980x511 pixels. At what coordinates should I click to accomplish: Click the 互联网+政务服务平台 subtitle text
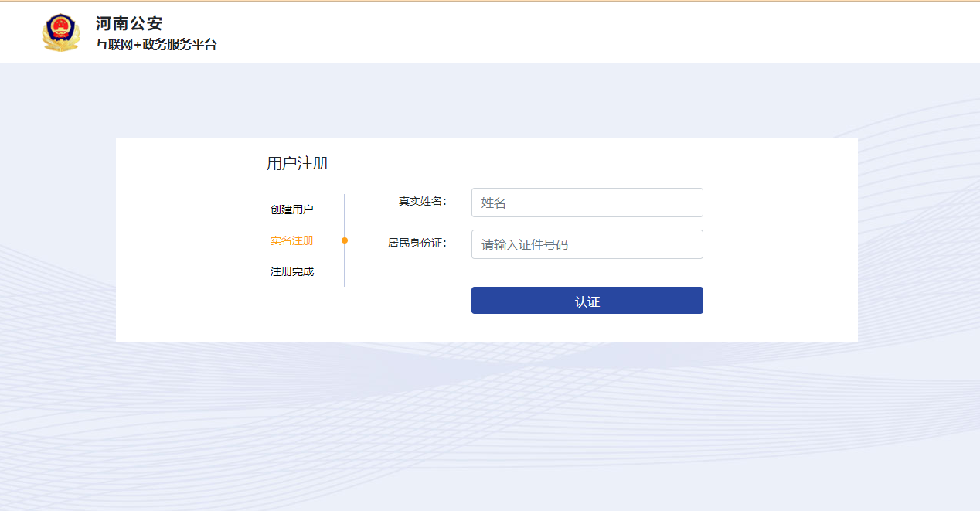(x=156, y=45)
